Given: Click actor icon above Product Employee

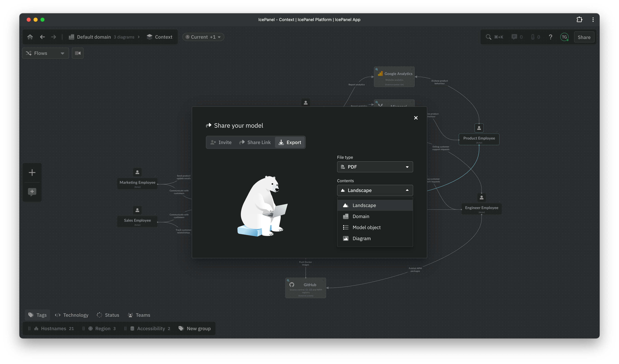Looking at the screenshot, I should coord(479,128).
